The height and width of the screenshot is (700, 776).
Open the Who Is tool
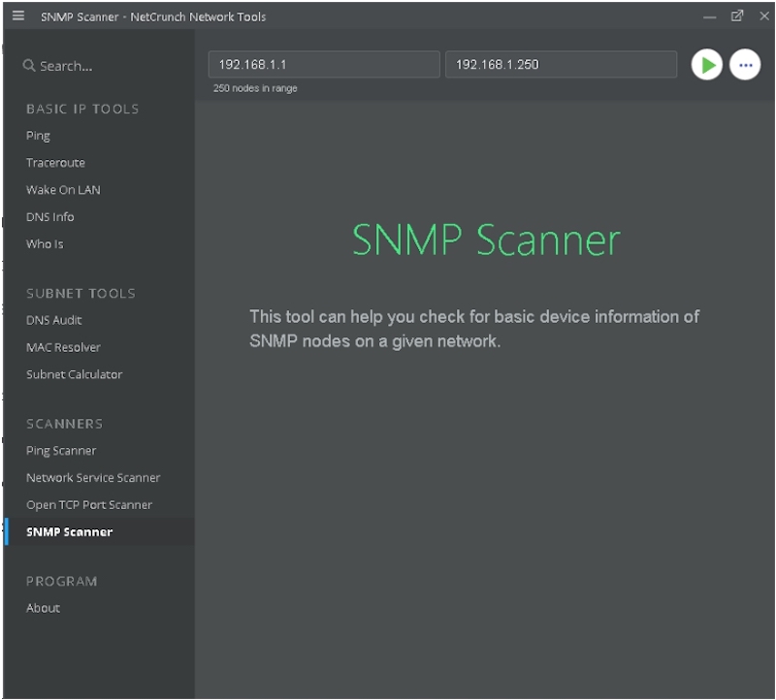45,244
